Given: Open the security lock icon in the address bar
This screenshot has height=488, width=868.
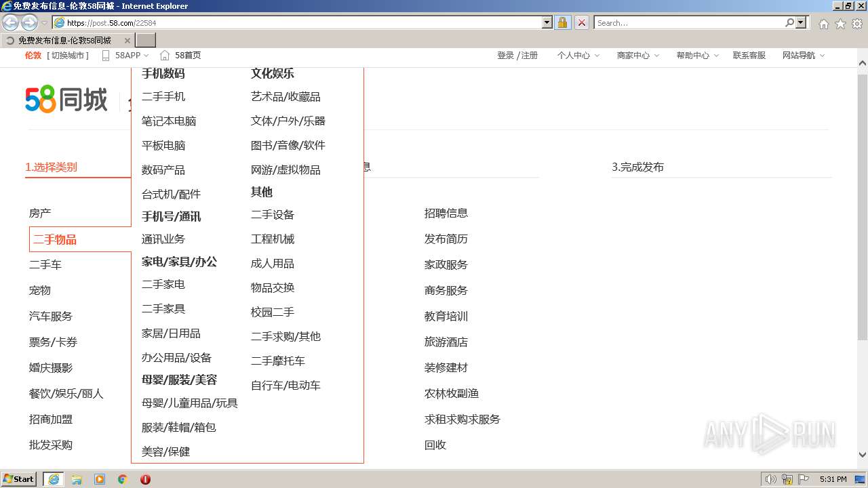Looking at the screenshot, I should click(562, 22).
